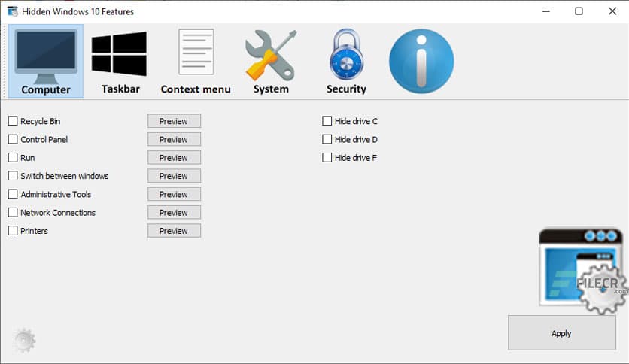629x364 pixels.
Task: Click Preview beside Administrative Tools
Action: click(x=174, y=194)
